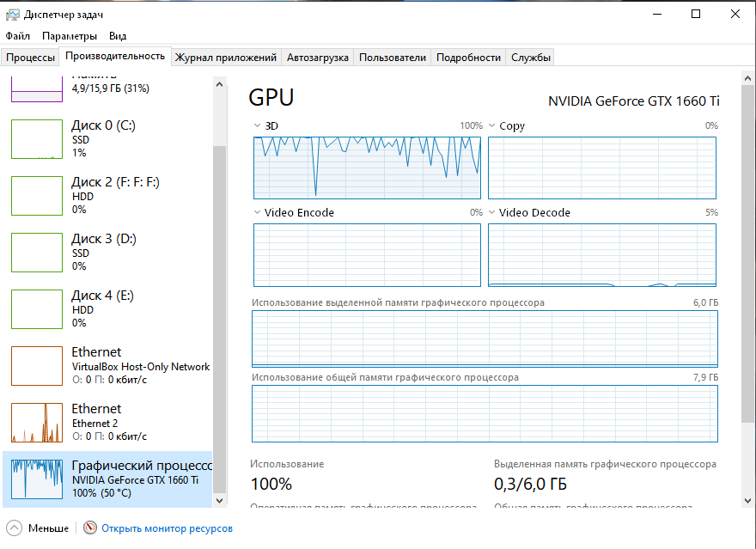The height and width of the screenshot is (549, 756).
Task: Click the Video Decode graph
Action: point(601,255)
